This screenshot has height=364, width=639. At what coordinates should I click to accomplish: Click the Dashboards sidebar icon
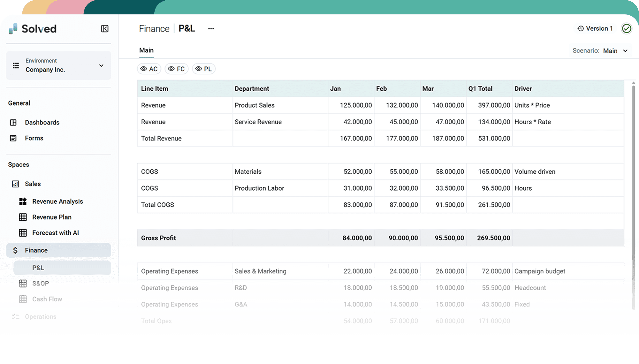pyautogui.click(x=13, y=123)
